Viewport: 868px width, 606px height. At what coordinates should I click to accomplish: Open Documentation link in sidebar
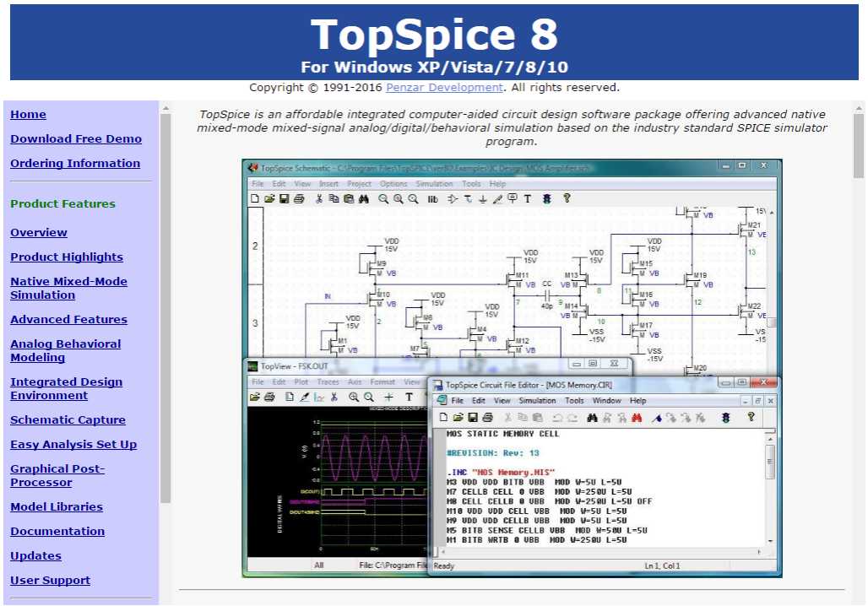click(57, 531)
